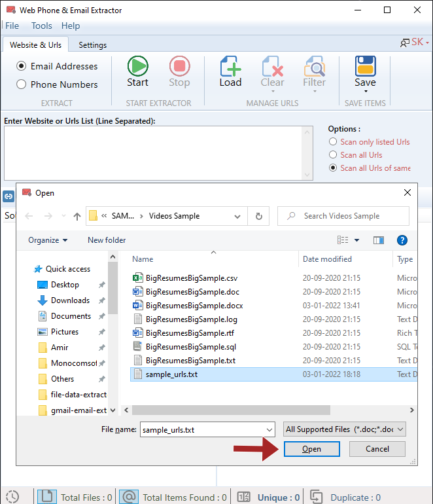Click the Total Files page icon
This screenshot has width=433, height=504.
47,497
